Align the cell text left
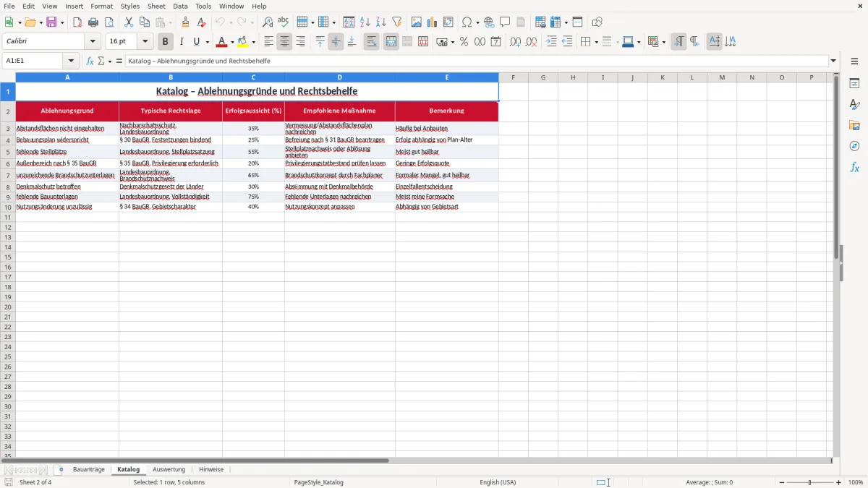 (268, 42)
